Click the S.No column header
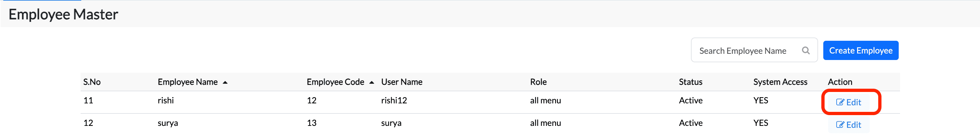980x135 pixels. pyautogui.click(x=92, y=82)
